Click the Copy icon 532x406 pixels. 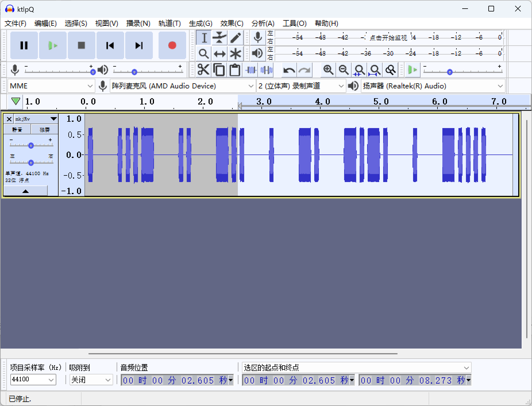[x=219, y=70]
